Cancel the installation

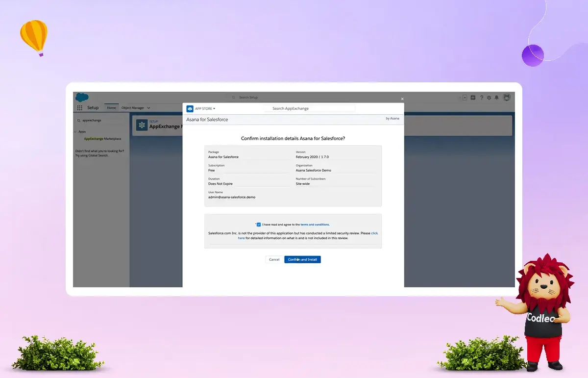click(x=274, y=259)
